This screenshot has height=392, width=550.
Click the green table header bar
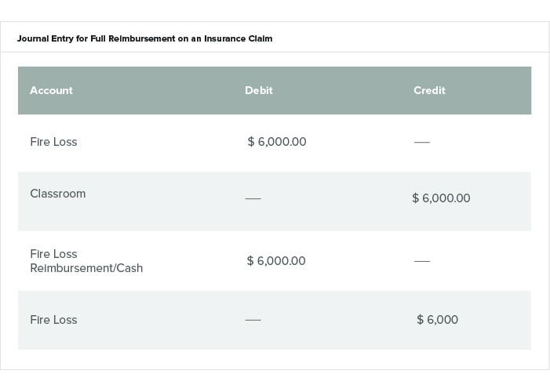pyautogui.click(x=275, y=90)
